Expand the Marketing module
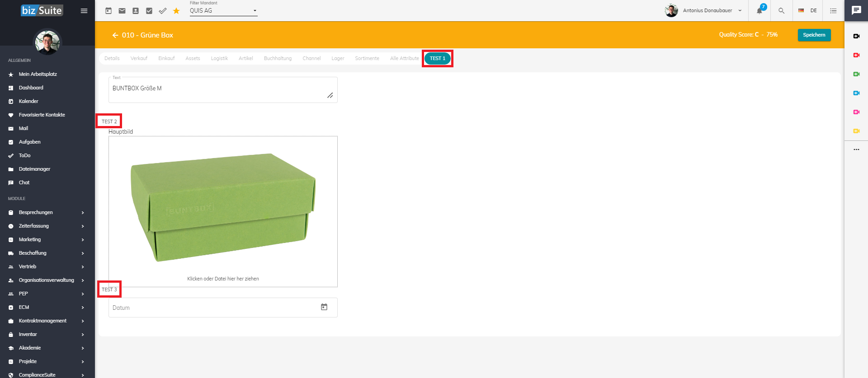The height and width of the screenshot is (378, 868). click(x=47, y=239)
